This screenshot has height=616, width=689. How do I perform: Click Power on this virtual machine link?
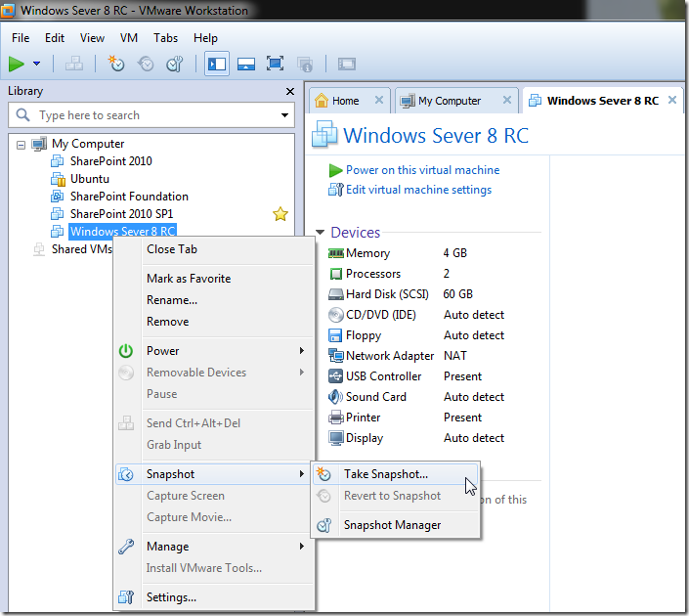tap(422, 170)
